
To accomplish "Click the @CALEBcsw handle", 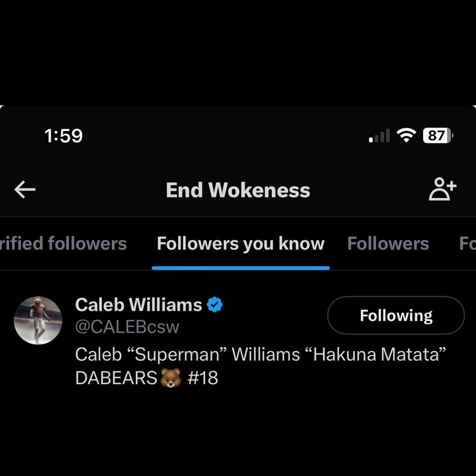I will 127,327.
